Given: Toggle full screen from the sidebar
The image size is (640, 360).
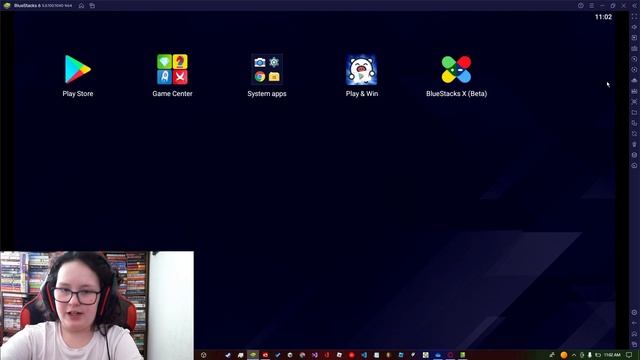Looking at the screenshot, I should tap(634, 17).
